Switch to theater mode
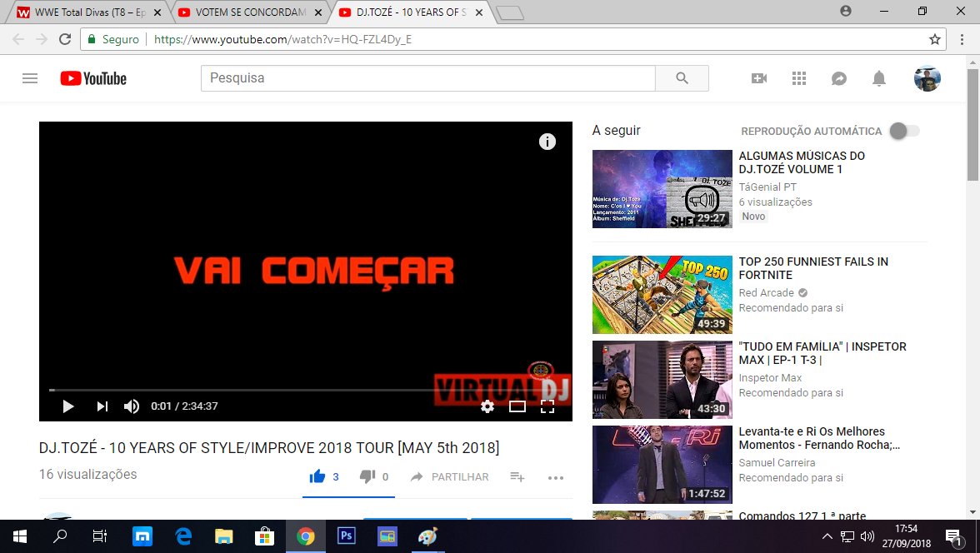 coord(517,406)
